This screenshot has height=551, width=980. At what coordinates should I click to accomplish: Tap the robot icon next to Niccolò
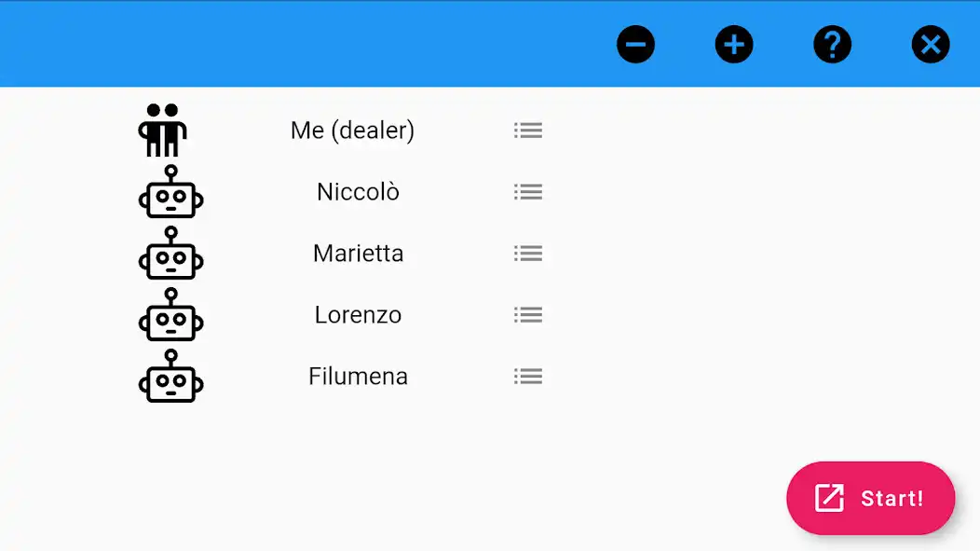pos(170,193)
